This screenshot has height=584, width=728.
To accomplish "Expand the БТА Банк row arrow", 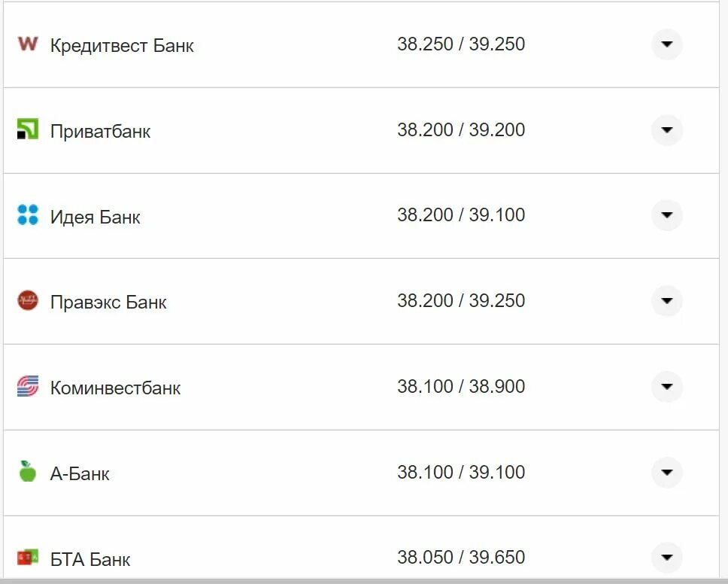I will [x=666, y=558].
